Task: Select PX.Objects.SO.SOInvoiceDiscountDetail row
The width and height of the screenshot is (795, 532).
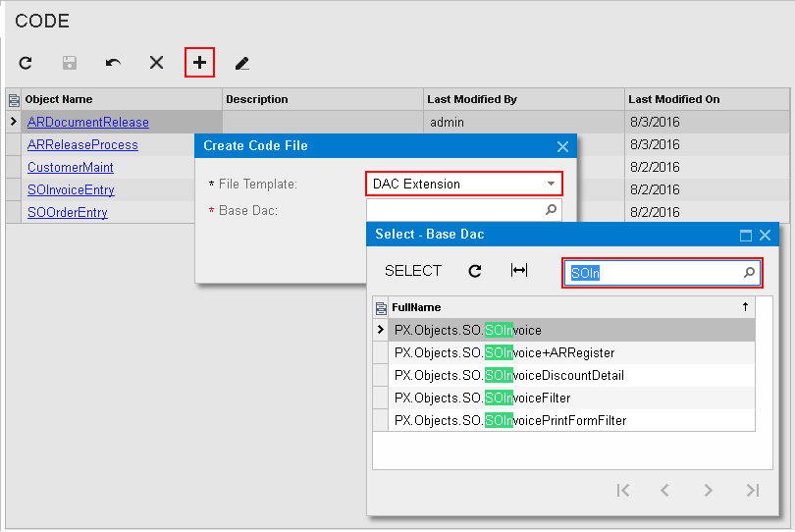Action: tap(572, 375)
